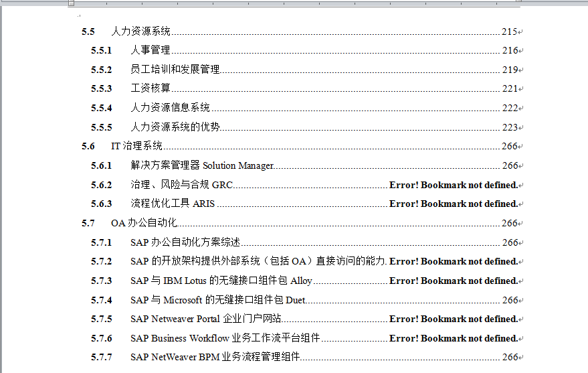Viewport: 588px width, 373px height.
Task: Click the bookmark error on row 5.6.3
Action: pyautogui.click(x=454, y=204)
